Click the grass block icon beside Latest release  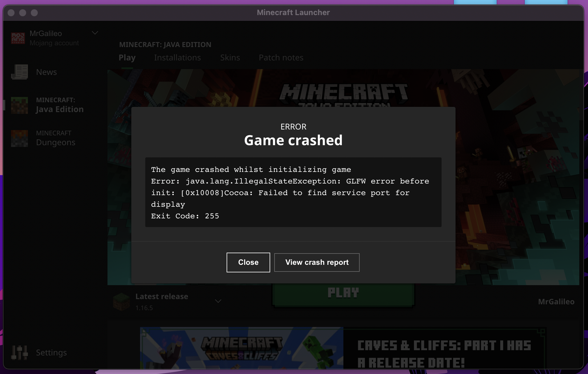coord(121,302)
